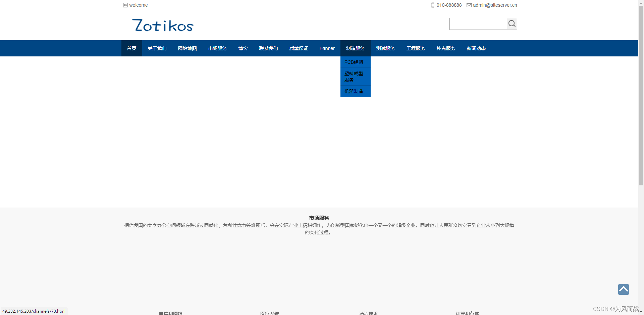Click the welcome text
This screenshot has width=644, height=315.
pyautogui.click(x=139, y=5)
